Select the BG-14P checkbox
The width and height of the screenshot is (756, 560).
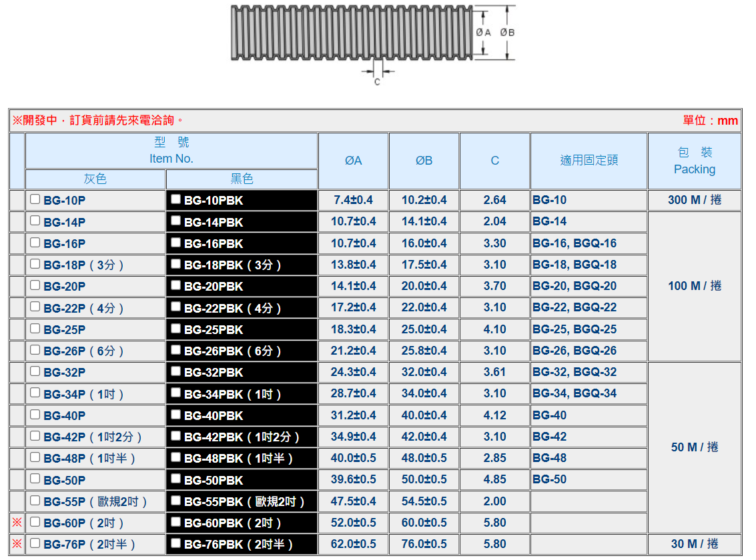click(x=35, y=221)
